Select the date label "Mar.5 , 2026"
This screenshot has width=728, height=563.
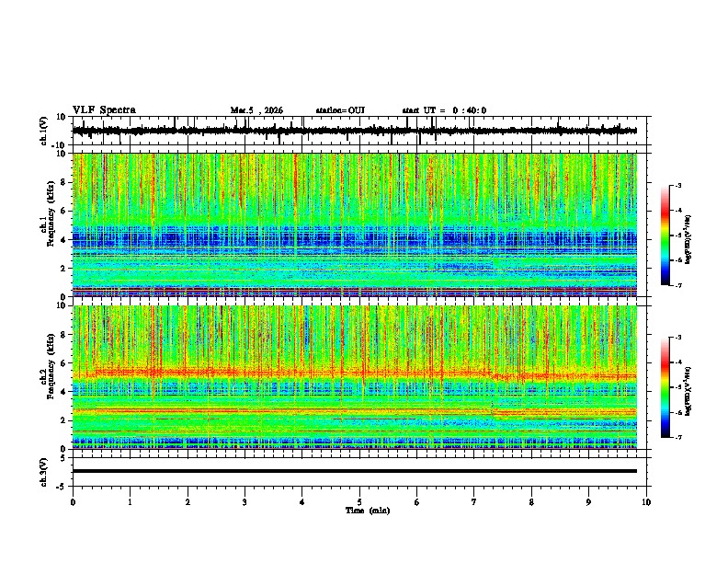tap(256, 110)
